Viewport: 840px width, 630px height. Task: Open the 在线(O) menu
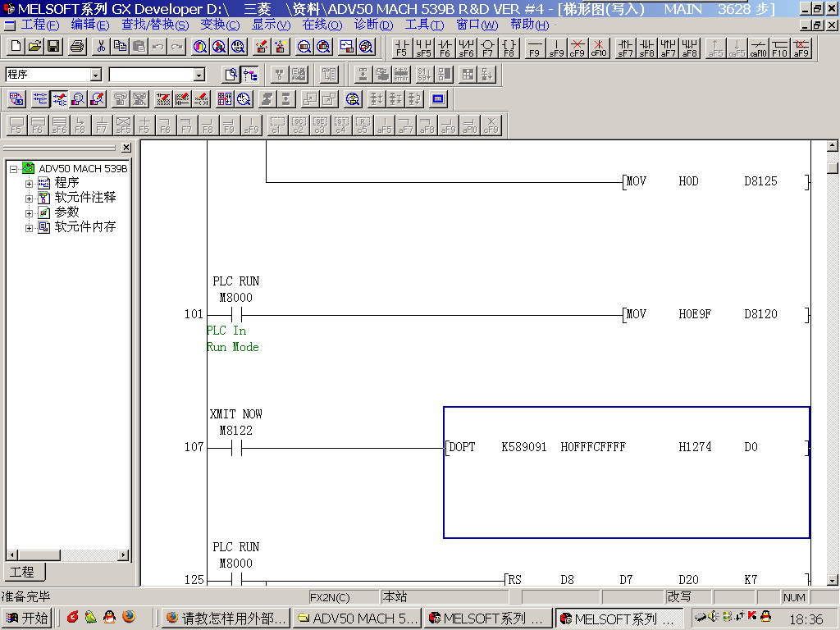pos(322,25)
